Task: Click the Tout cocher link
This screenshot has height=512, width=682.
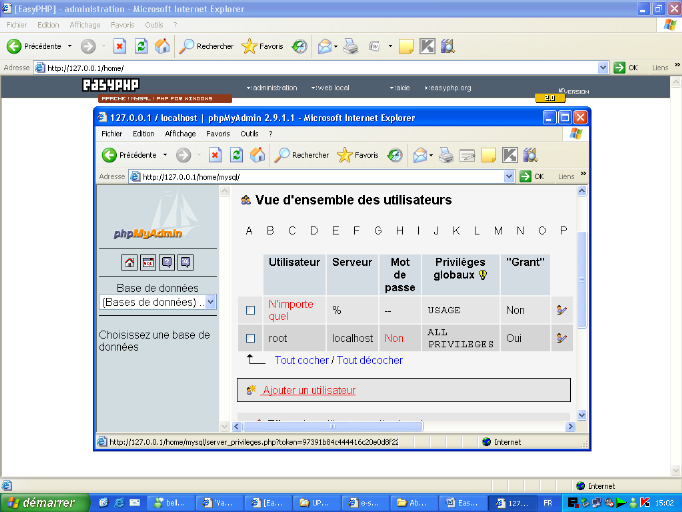Action: [301, 360]
